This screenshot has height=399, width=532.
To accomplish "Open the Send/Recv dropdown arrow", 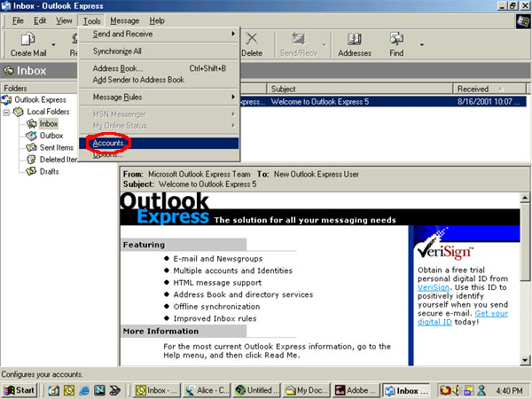I will (x=324, y=44).
